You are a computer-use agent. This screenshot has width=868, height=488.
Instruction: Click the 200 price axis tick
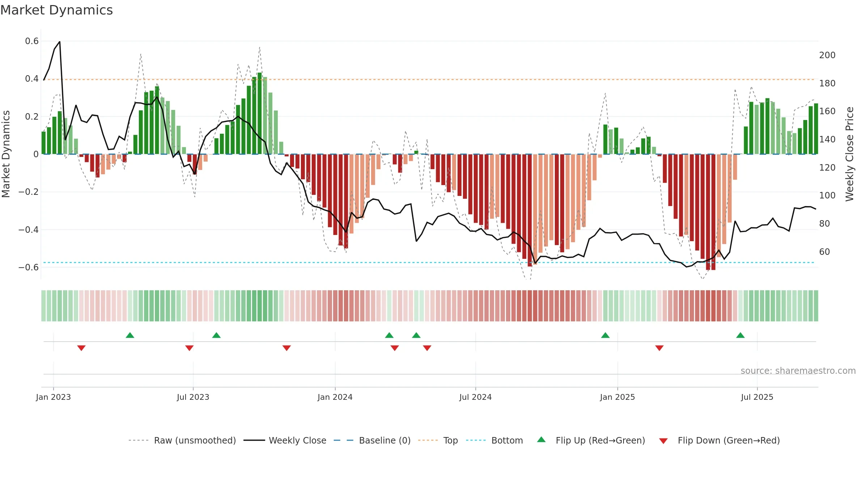[827, 55]
